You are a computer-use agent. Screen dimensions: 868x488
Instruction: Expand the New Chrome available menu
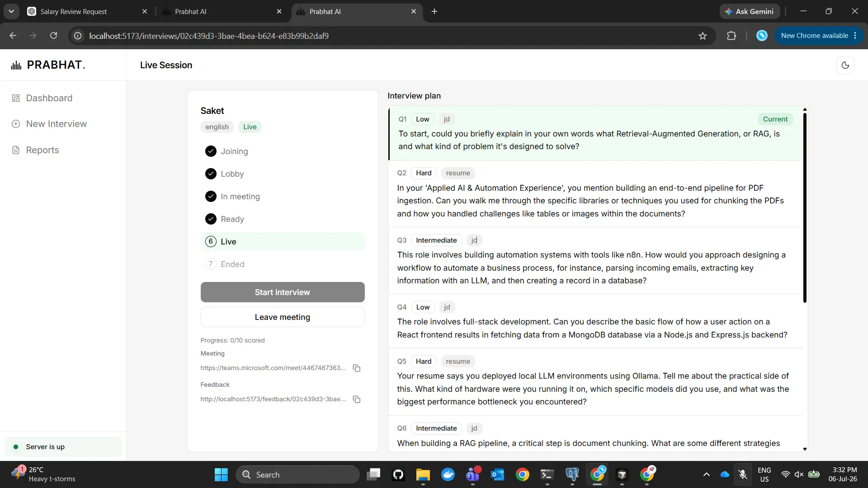click(855, 36)
